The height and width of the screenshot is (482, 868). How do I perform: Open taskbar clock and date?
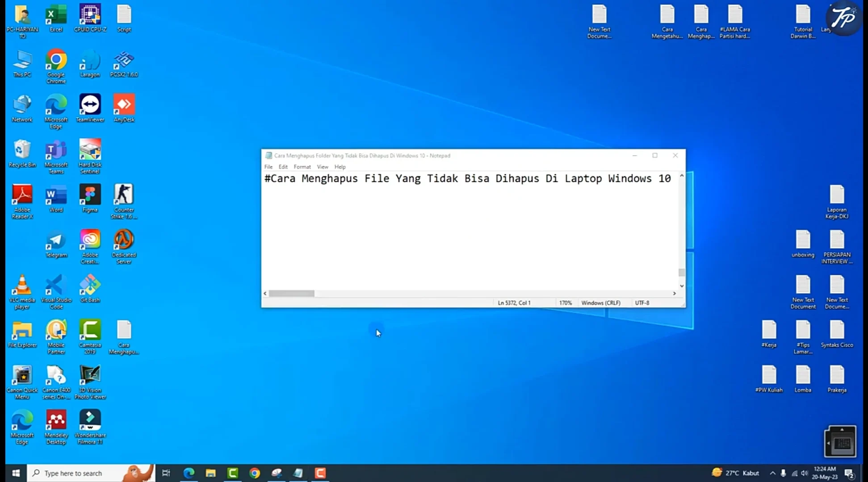(825, 473)
